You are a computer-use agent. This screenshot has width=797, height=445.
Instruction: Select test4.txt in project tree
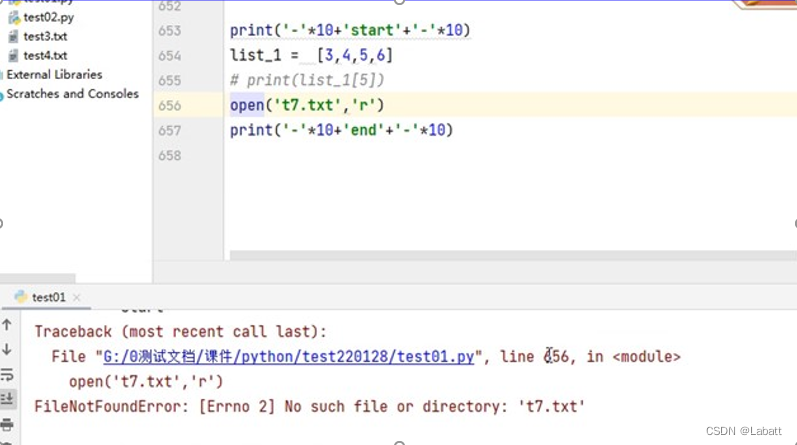coord(45,55)
